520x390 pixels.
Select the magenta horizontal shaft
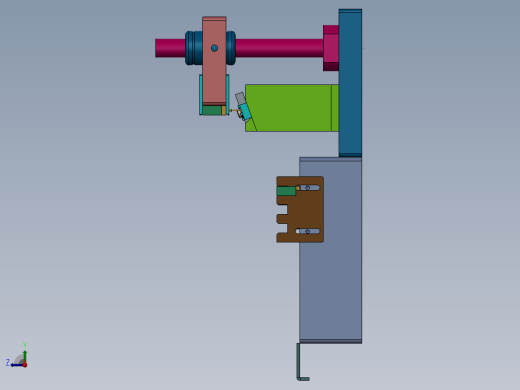point(279,48)
